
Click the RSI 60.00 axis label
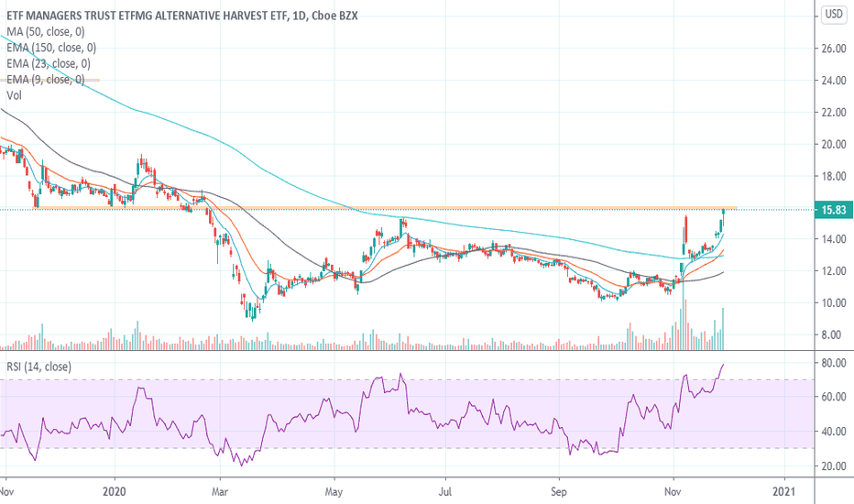(x=834, y=397)
